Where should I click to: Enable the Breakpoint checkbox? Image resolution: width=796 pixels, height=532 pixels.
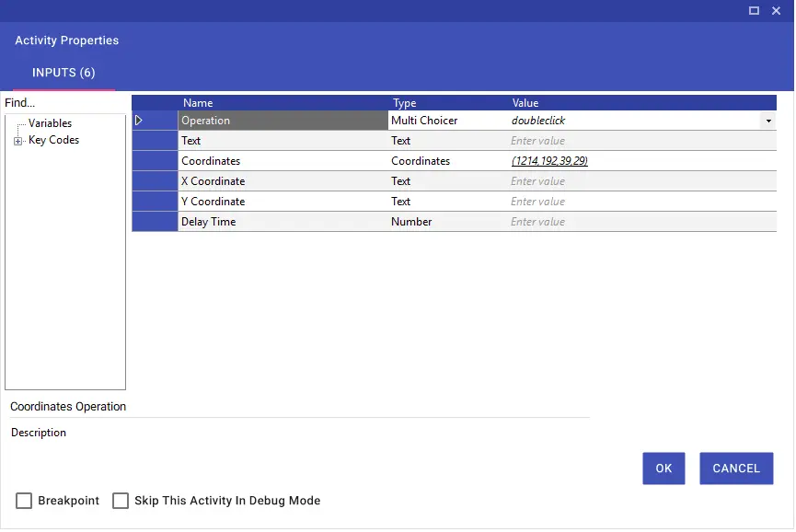pyautogui.click(x=24, y=501)
